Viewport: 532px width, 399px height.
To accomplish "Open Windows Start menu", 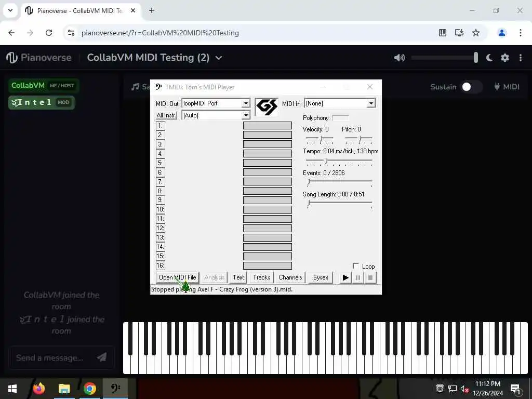I will pos(12,389).
